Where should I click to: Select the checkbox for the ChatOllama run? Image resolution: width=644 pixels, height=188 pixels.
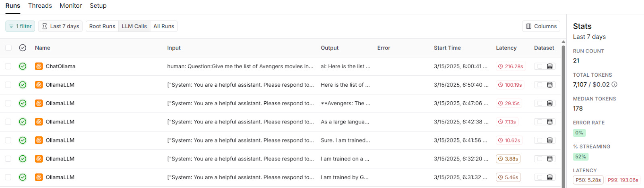click(8, 66)
